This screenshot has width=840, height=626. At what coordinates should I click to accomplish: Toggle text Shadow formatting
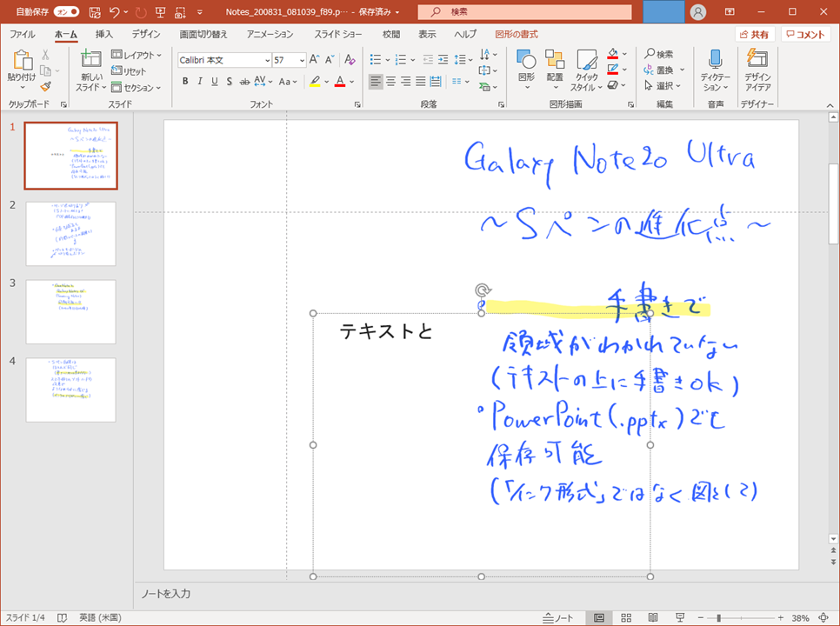230,82
